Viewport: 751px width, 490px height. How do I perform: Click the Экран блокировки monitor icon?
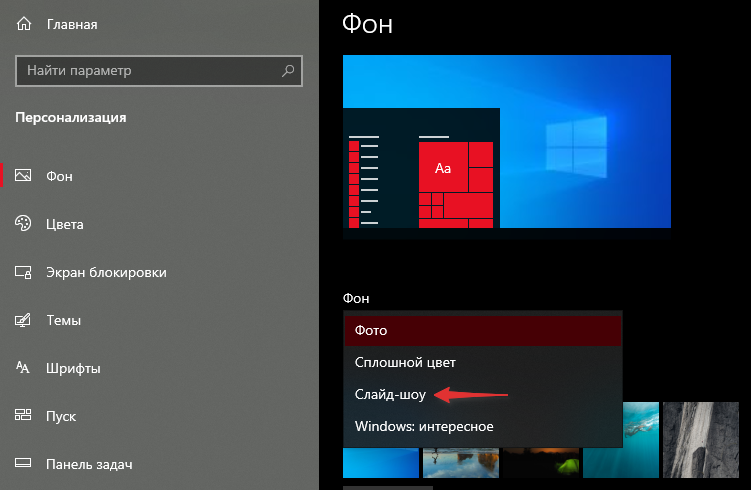pyautogui.click(x=23, y=272)
